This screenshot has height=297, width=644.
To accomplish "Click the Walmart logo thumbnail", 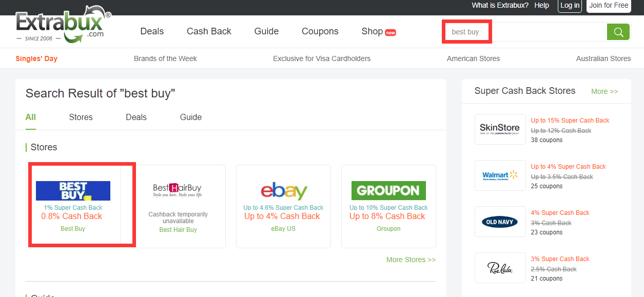I will click(x=500, y=175).
